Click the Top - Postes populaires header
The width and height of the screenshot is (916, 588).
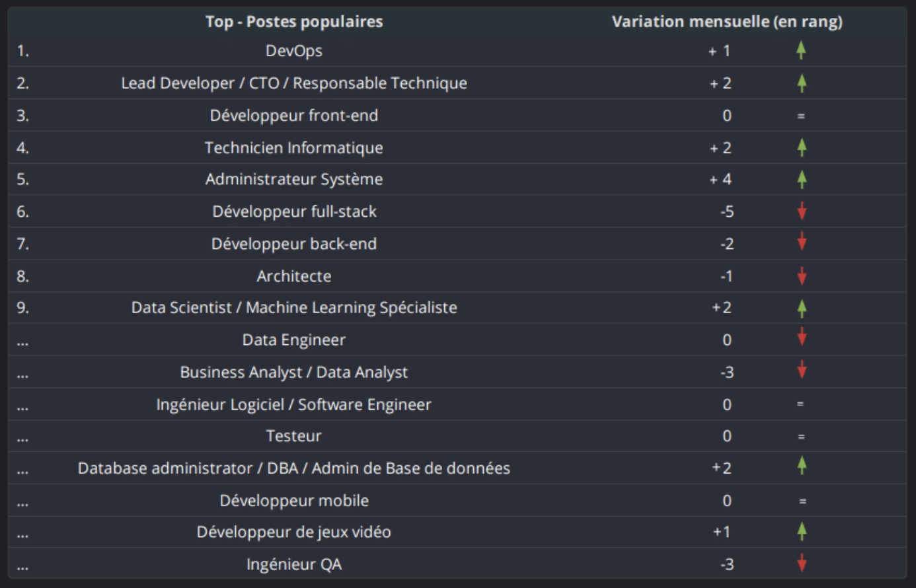click(x=294, y=22)
